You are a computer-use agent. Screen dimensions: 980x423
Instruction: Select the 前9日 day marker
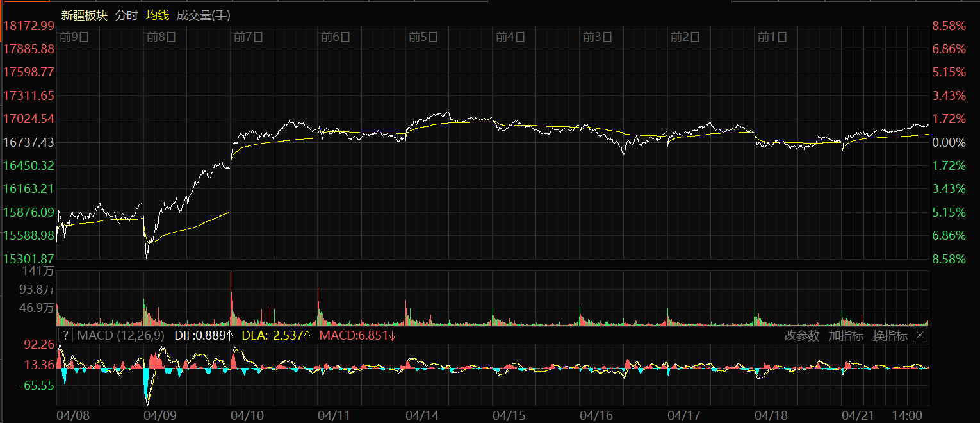(x=74, y=37)
